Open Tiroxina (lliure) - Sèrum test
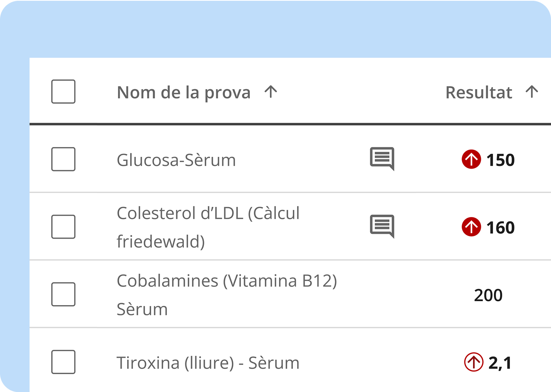The height and width of the screenshot is (392, 551). pyautogui.click(x=208, y=363)
